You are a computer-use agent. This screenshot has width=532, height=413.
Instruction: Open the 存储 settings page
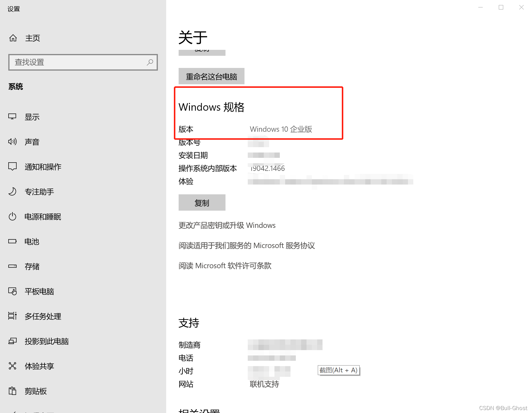[x=83, y=266]
